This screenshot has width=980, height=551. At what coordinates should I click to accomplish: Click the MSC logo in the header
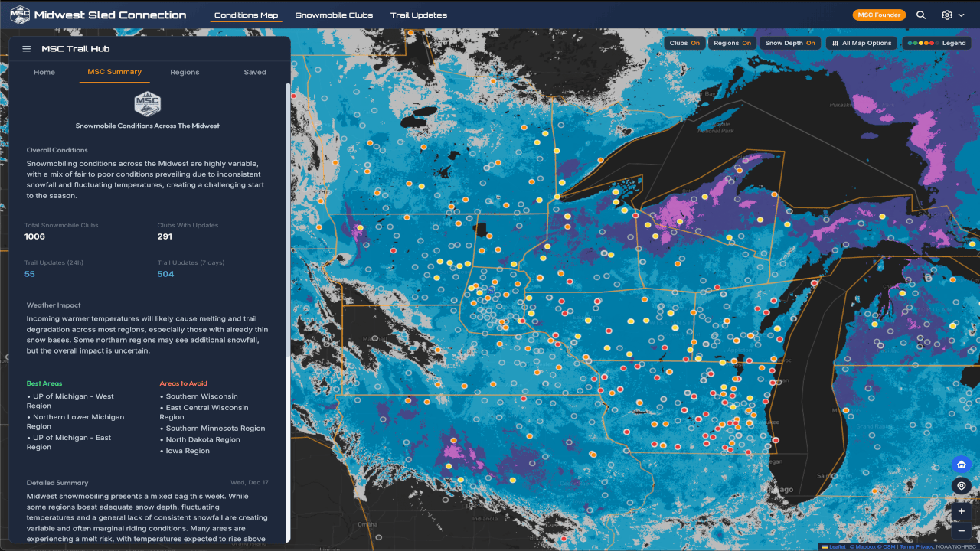coord(20,15)
